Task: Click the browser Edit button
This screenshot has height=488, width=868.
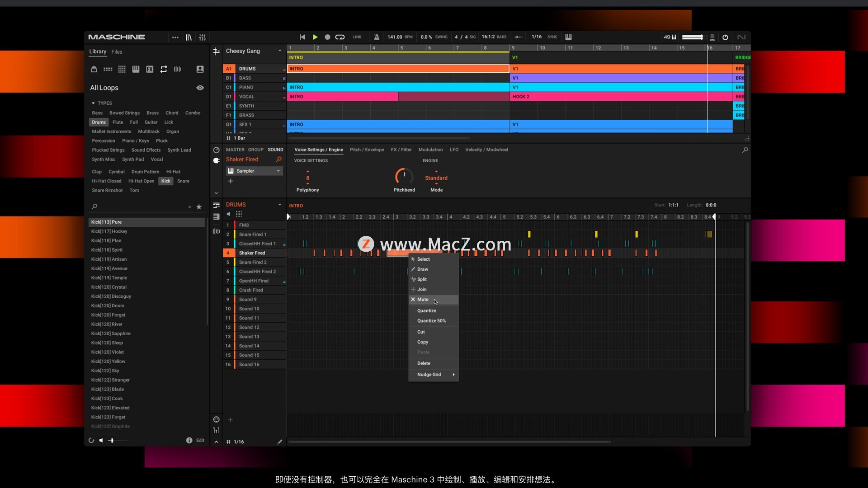Action: (200, 441)
